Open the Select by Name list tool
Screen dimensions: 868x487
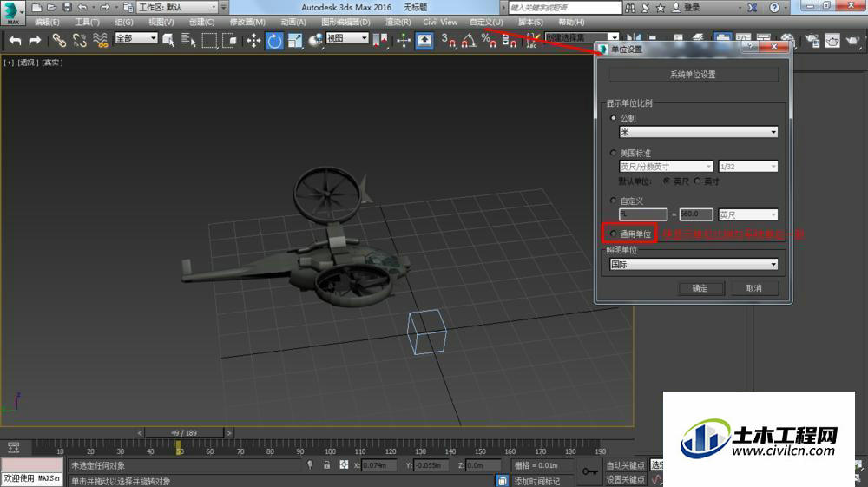pyautogui.click(x=188, y=41)
